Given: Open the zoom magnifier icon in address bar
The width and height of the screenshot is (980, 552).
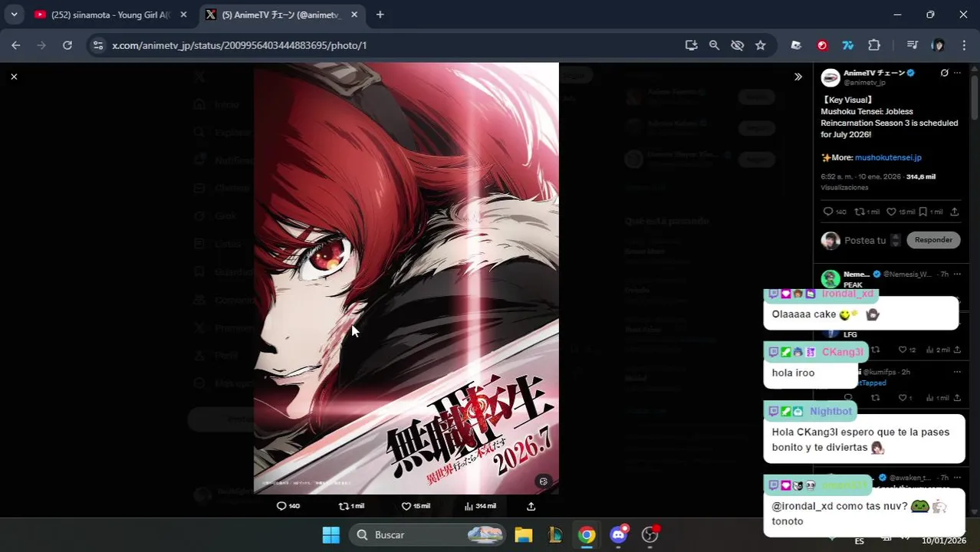Looking at the screenshot, I should click(714, 45).
